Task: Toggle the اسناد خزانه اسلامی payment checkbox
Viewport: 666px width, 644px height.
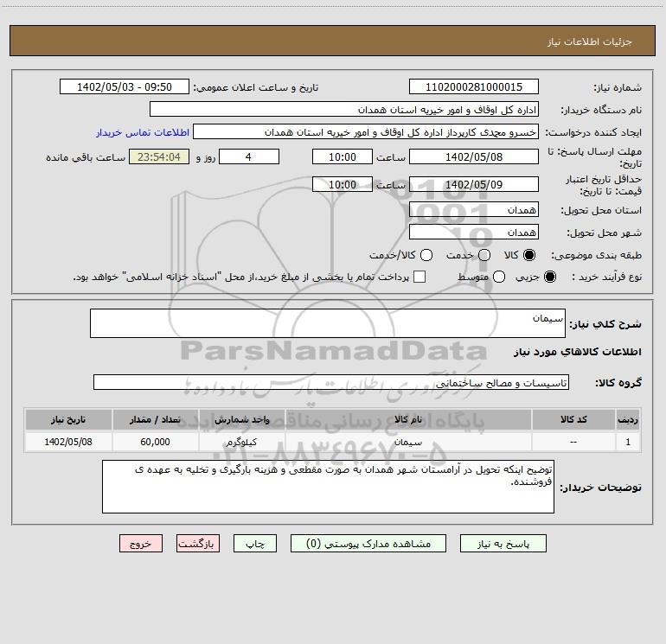Action: [419, 277]
